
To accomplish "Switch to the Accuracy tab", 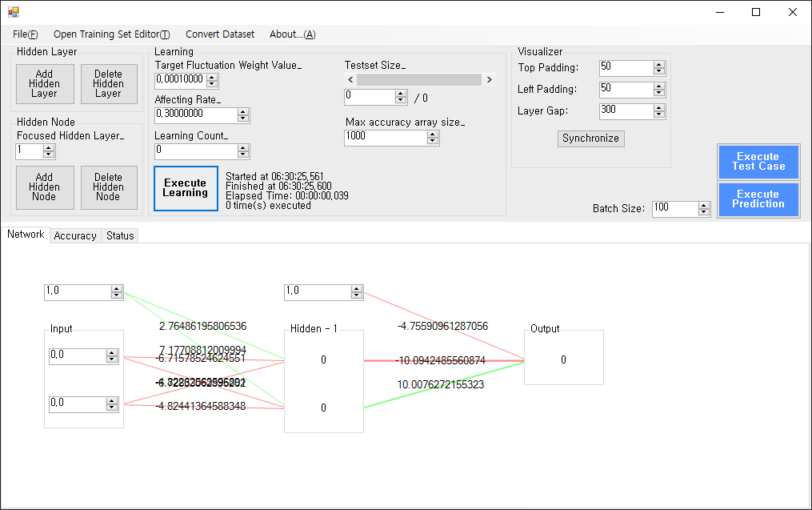I will [x=75, y=235].
